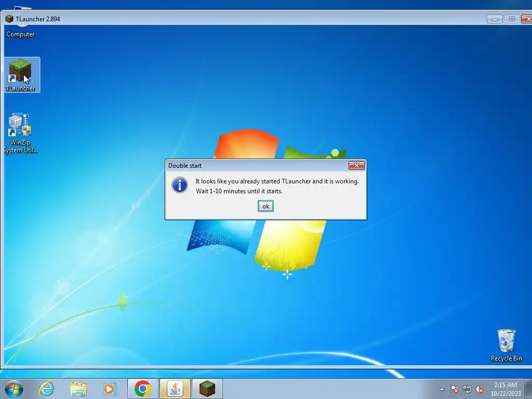Click the ok button in Double start dialog
This screenshot has height=399, width=532.
click(x=265, y=206)
